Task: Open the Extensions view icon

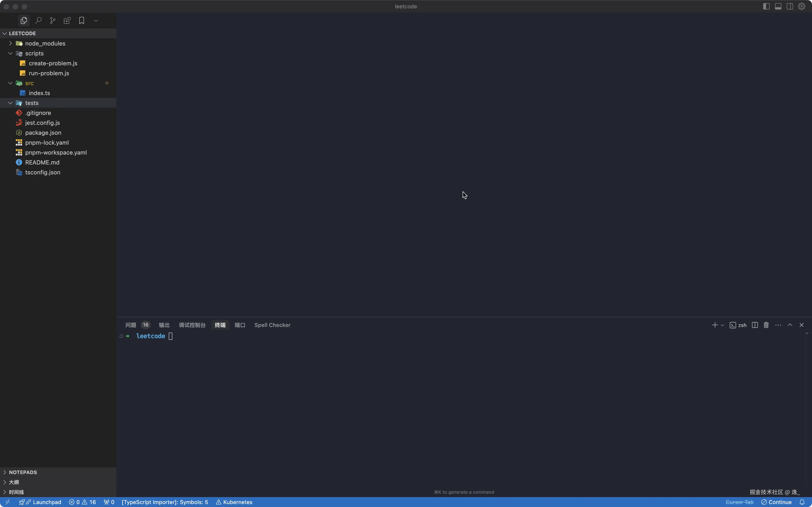Action: (x=67, y=21)
